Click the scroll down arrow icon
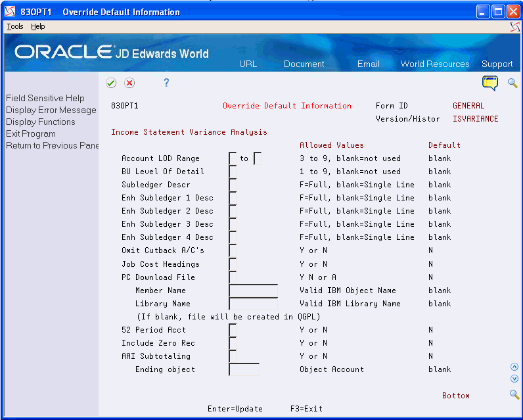The image size is (523, 420). [514, 379]
